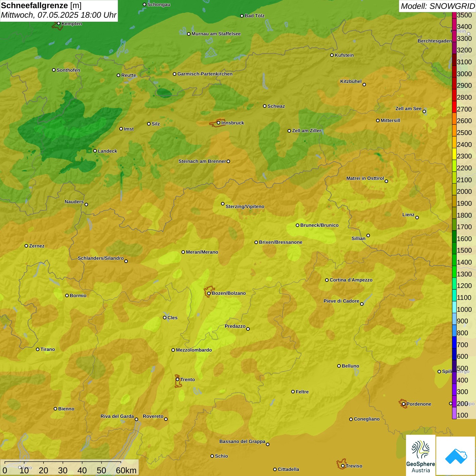Click the Zernez location dot
This screenshot has height=476, width=476.
(x=26, y=246)
